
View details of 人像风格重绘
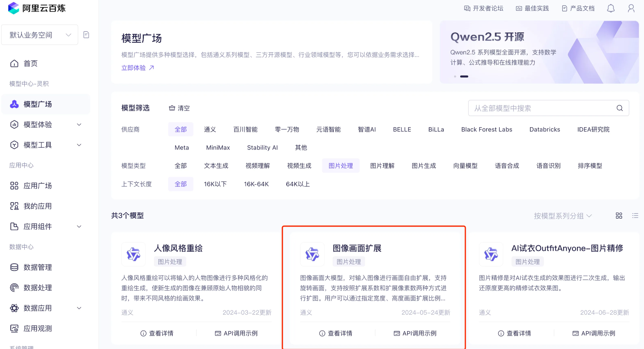point(157,333)
